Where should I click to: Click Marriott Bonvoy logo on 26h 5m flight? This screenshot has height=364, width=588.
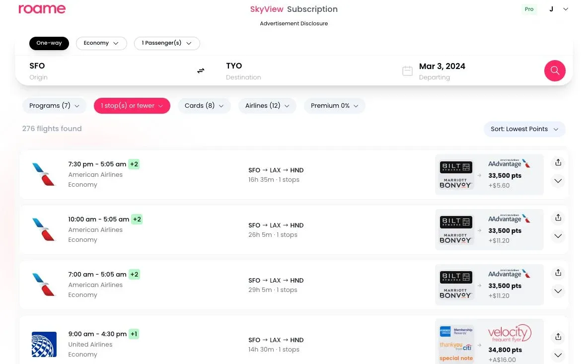(455, 238)
